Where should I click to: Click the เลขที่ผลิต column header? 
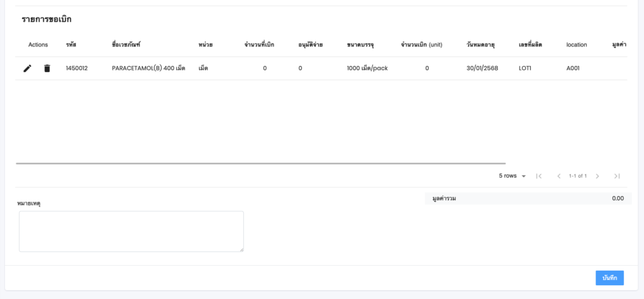[530, 45]
